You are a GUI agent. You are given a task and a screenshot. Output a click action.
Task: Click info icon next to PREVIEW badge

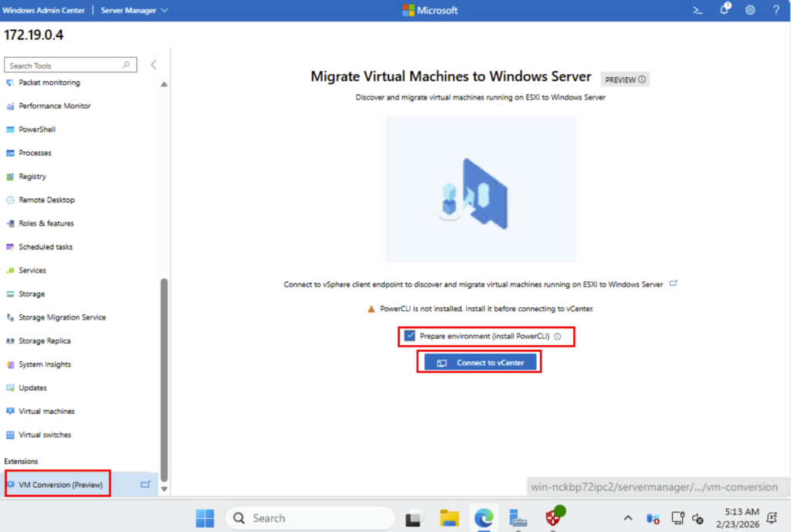(642, 80)
